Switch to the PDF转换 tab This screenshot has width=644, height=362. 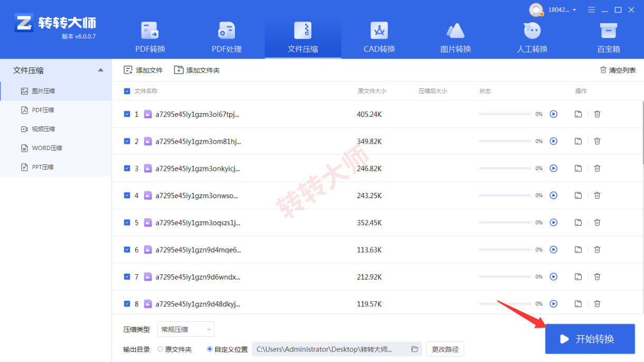tap(150, 38)
